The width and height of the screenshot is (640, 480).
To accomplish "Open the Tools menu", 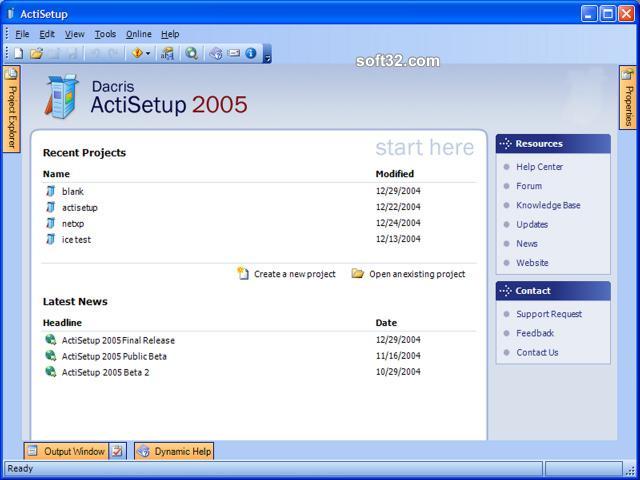I will click(x=105, y=34).
